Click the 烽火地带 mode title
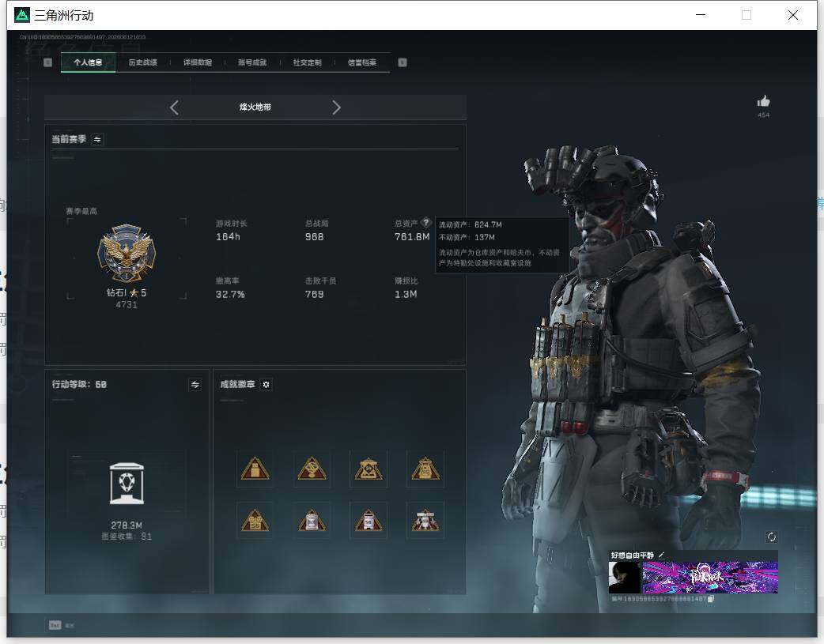The image size is (824, 644). [255, 107]
